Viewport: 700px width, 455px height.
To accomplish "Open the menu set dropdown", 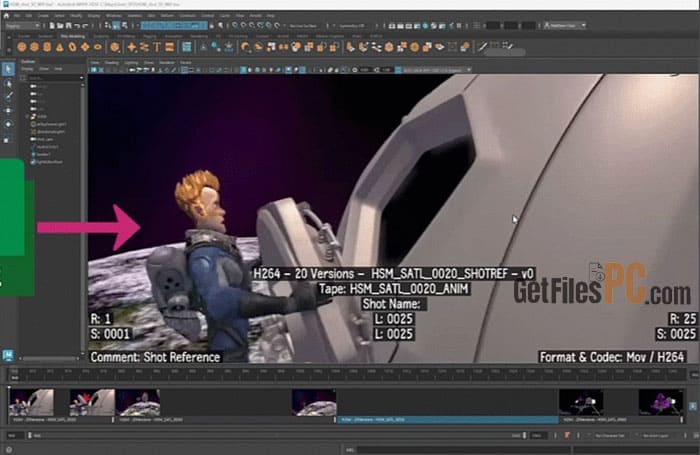I will click(22, 26).
